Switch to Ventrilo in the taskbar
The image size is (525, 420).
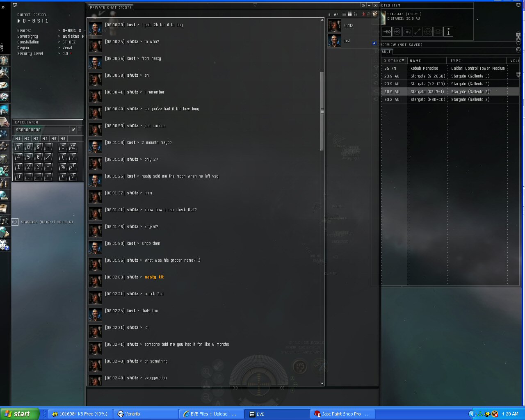[145, 414]
